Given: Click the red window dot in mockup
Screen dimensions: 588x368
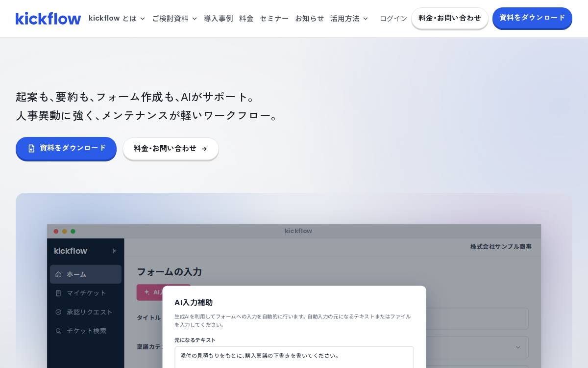Looking at the screenshot, I should pyautogui.click(x=56, y=231).
